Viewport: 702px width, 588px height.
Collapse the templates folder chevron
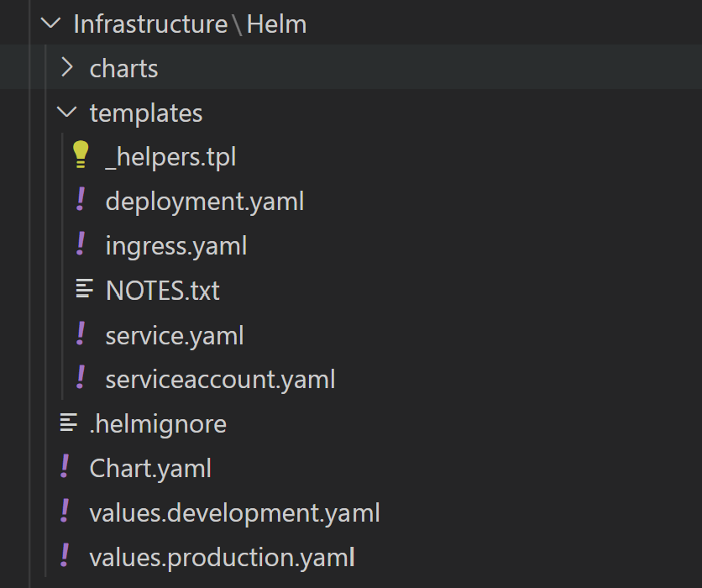(68, 113)
